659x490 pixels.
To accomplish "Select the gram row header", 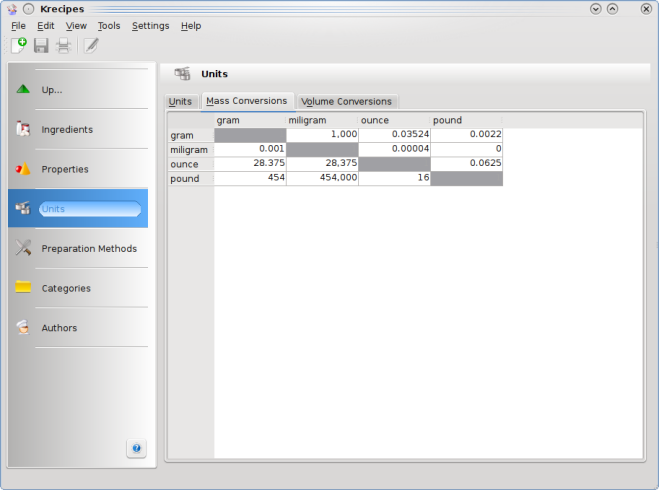I will (191, 135).
